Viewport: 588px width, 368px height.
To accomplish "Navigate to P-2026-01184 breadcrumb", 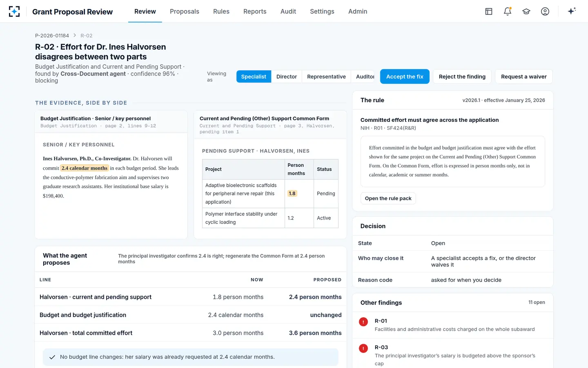I will (52, 36).
